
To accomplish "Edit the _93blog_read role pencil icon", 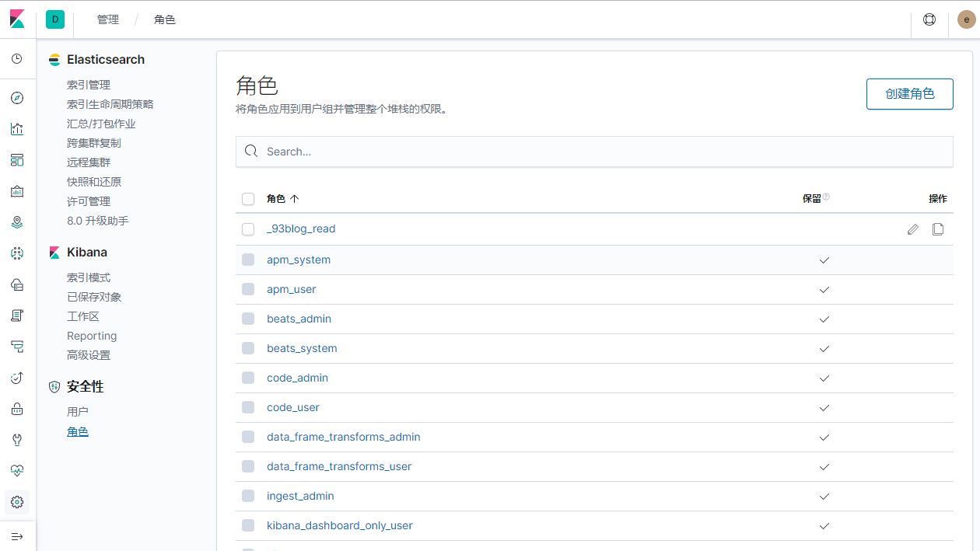I will point(913,229).
